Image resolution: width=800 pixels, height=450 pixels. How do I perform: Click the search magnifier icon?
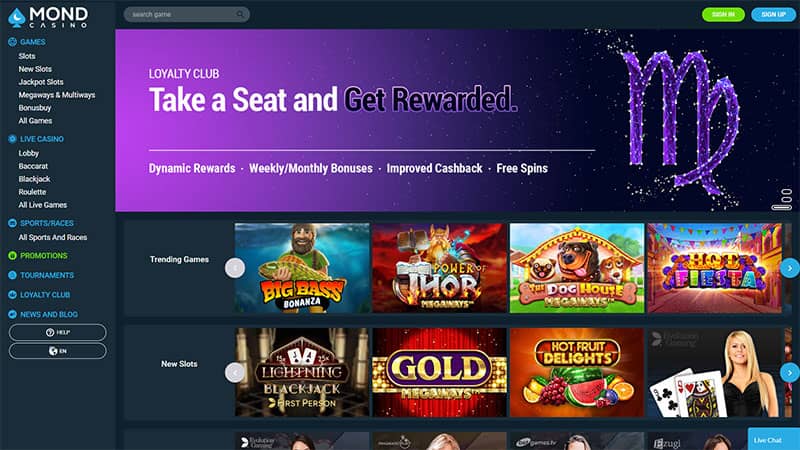(x=240, y=14)
